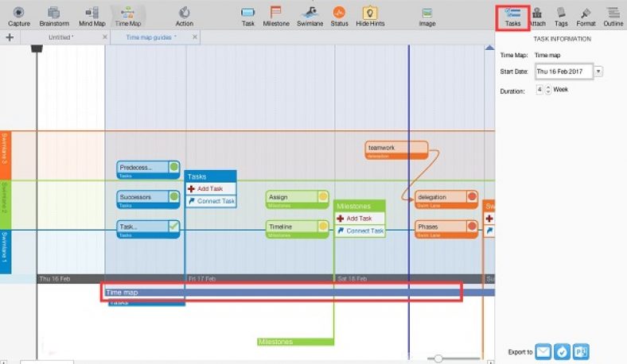
Task: Click Add Task in Milestones popup
Action: pos(360,218)
